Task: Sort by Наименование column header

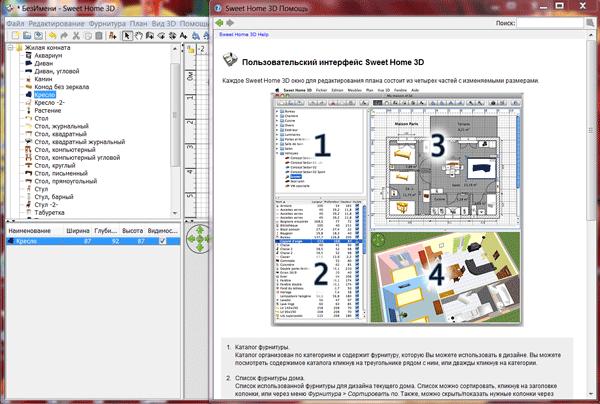Action: (35, 231)
